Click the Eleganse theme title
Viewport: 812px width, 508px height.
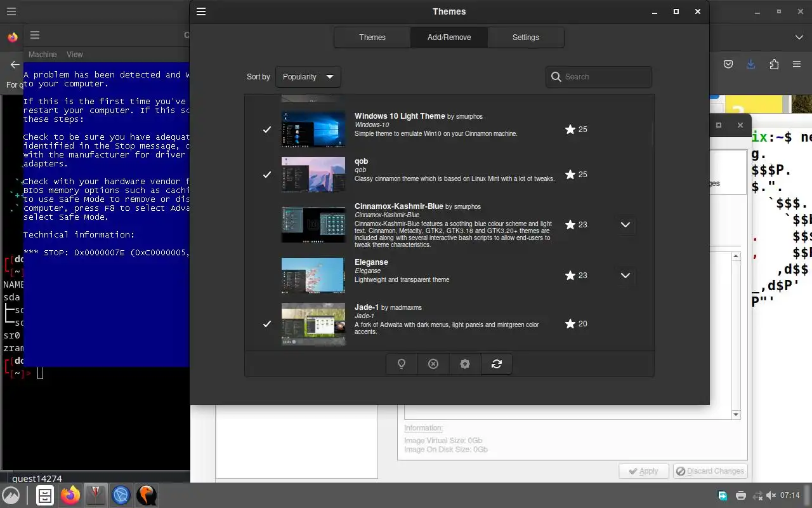371,262
